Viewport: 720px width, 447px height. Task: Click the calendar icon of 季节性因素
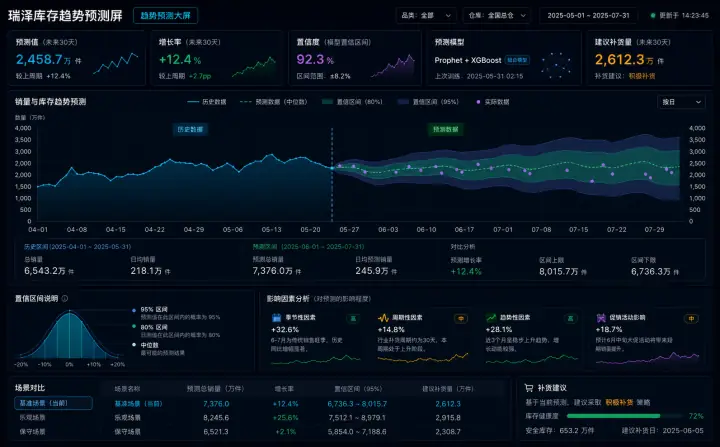276,317
